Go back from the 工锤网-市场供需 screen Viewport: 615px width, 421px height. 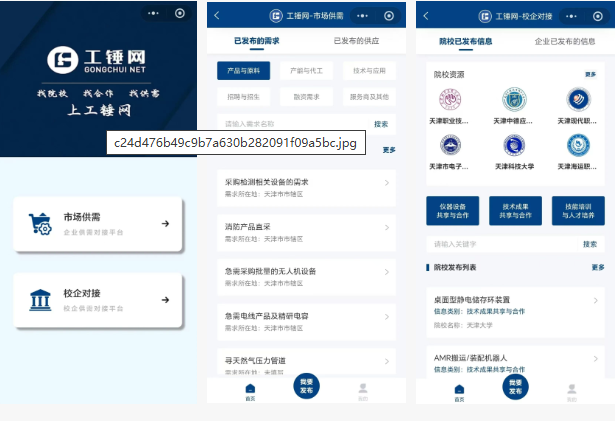tap(217, 16)
